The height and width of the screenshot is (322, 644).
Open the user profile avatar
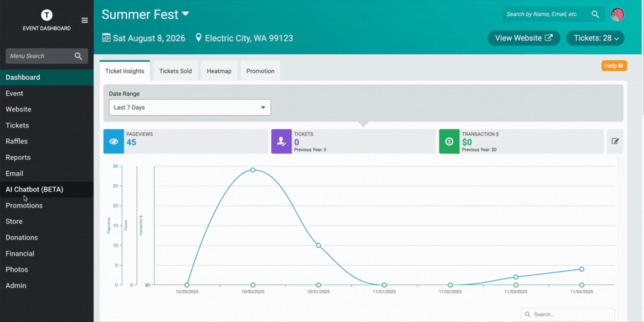coord(617,14)
